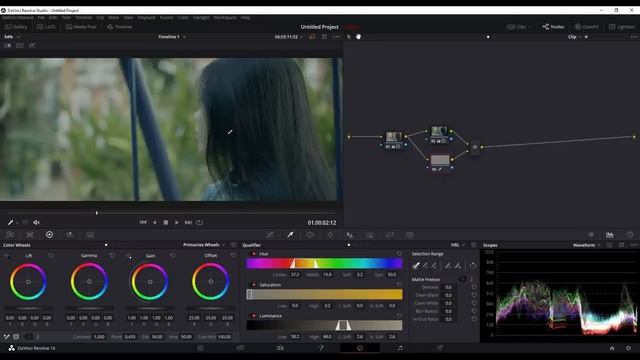
Task: Open the Color Wheels palette
Action: coord(49,235)
